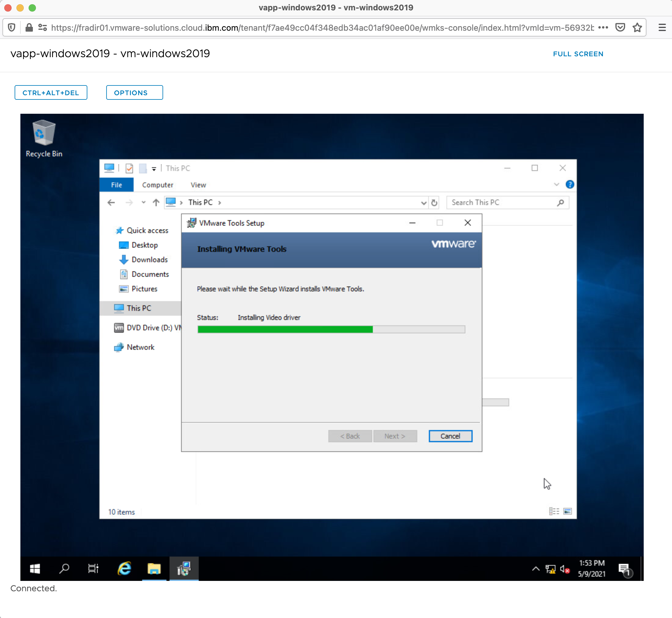Open the notification center icon
This screenshot has height=618, width=672.
pyautogui.click(x=624, y=568)
